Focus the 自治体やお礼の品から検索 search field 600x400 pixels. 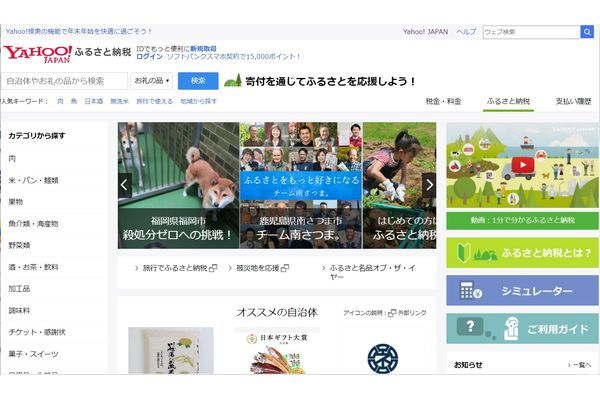[64, 81]
